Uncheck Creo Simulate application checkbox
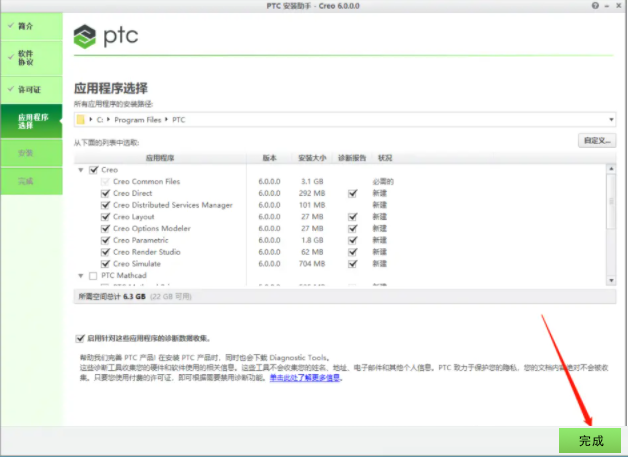The image size is (628, 459). click(105, 264)
